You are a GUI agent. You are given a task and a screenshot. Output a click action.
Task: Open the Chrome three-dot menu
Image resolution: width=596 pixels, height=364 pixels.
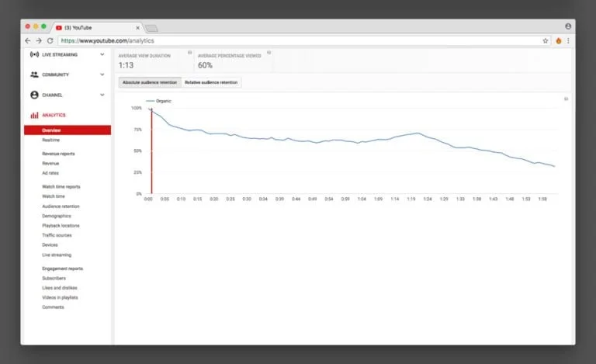tap(568, 40)
